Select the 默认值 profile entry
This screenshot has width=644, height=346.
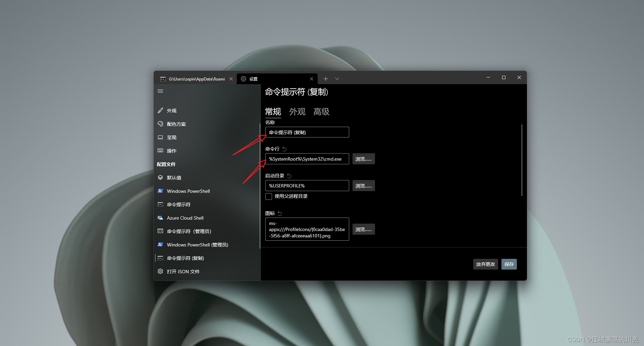click(207, 178)
